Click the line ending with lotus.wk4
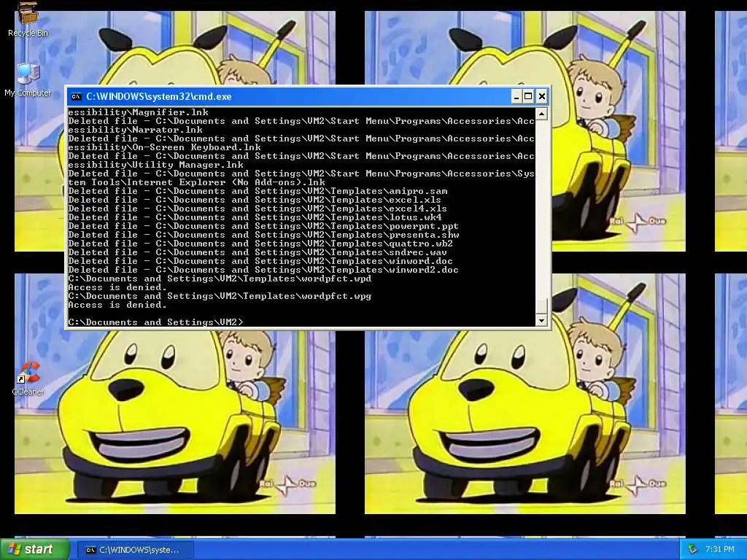This screenshot has height=560, width=747. coord(255,217)
